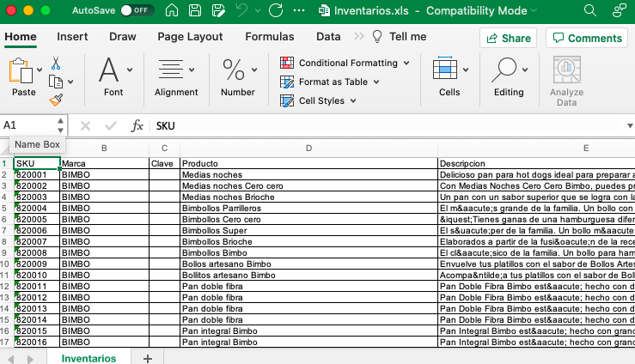Open the Page Layout tab
The image size is (635, 364).
click(190, 37)
